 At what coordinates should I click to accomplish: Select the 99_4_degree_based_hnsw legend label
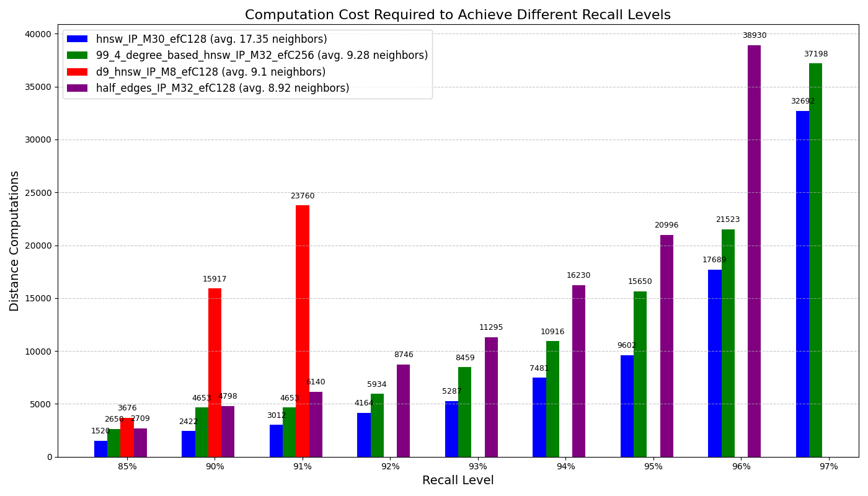pos(262,56)
